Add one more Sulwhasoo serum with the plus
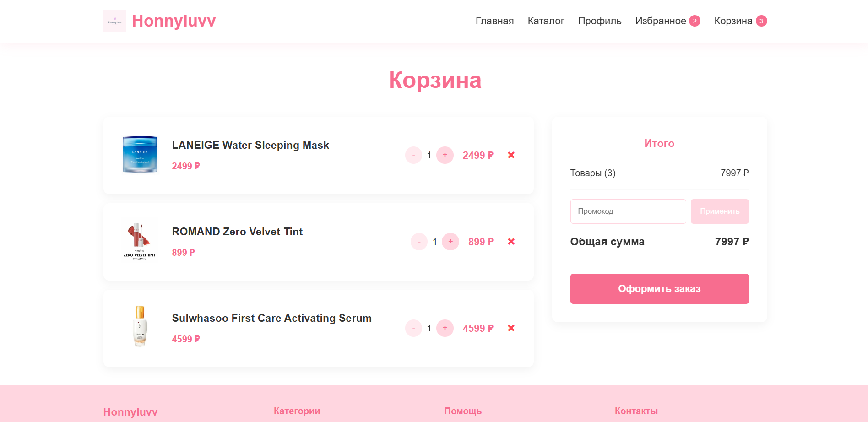 (445, 328)
